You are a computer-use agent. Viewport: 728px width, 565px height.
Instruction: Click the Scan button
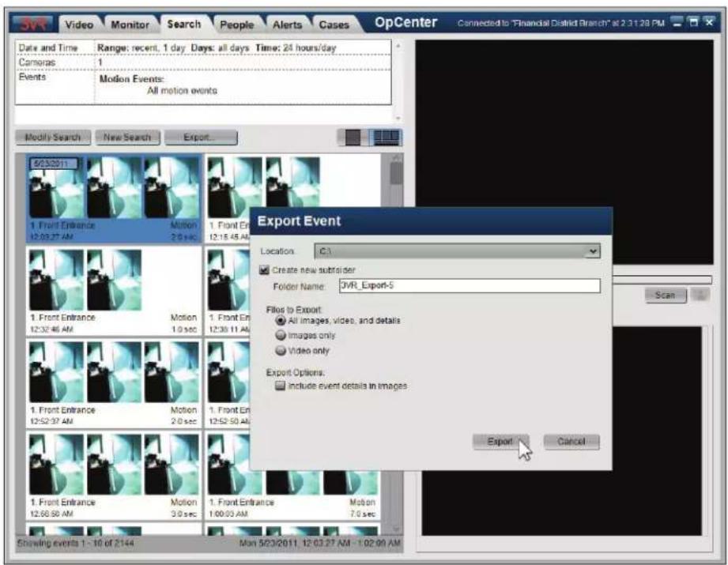(665, 296)
